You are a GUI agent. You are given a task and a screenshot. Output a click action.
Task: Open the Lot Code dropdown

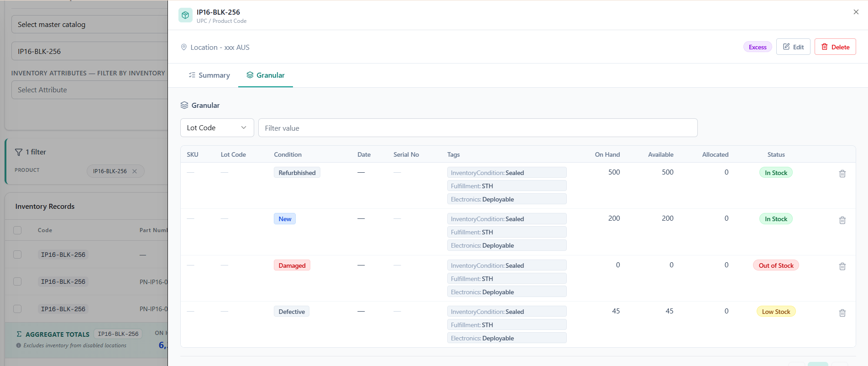coord(217,128)
